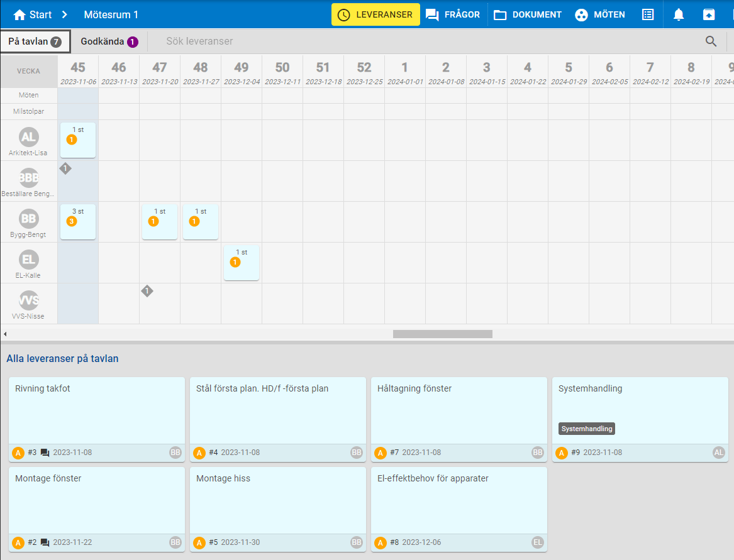Click the diamond milestone marker in Beställare Bengt row

(65, 168)
